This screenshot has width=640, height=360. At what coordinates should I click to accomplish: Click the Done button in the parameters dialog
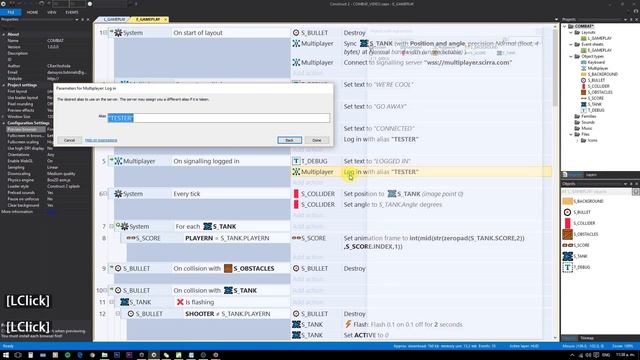click(x=317, y=140)
